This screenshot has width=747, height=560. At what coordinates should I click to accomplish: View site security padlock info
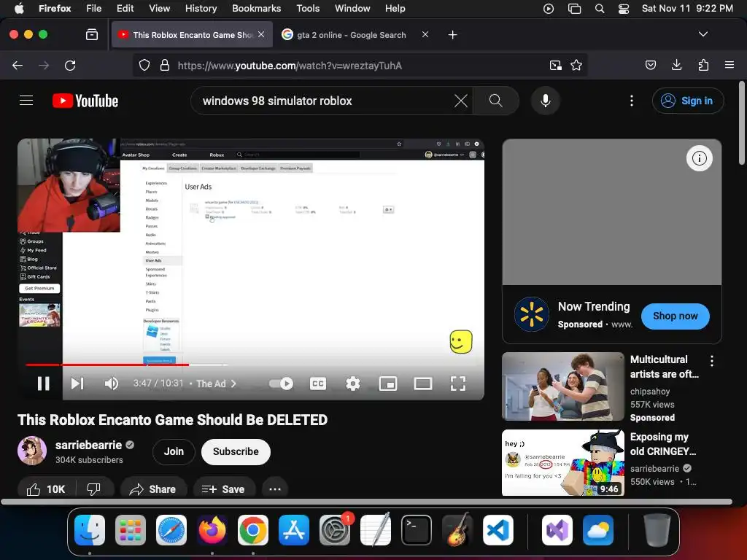coord(165,65)
